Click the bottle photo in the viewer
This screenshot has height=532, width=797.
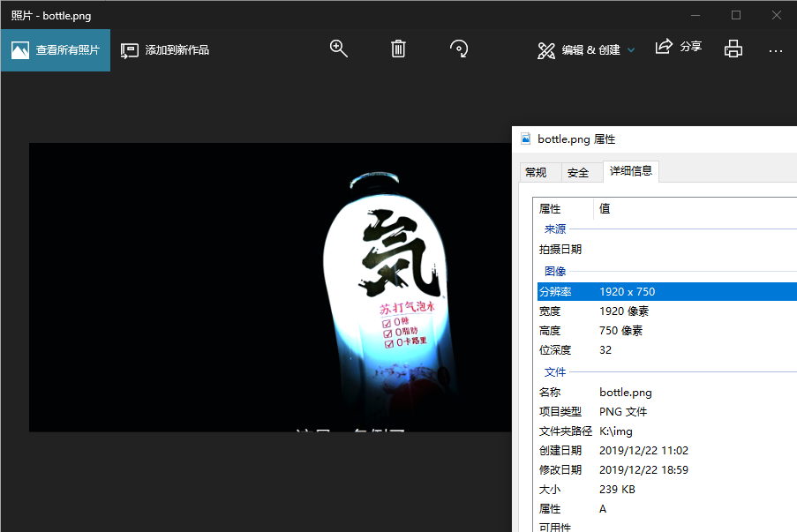point(270,288)
